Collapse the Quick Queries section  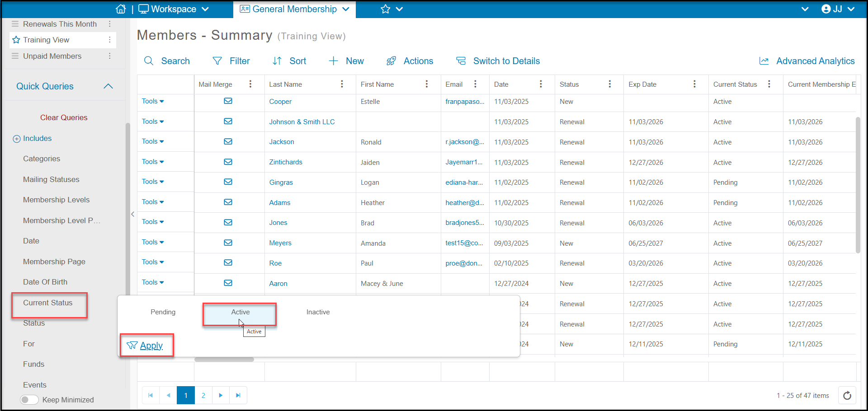click(x=108, y=86)
